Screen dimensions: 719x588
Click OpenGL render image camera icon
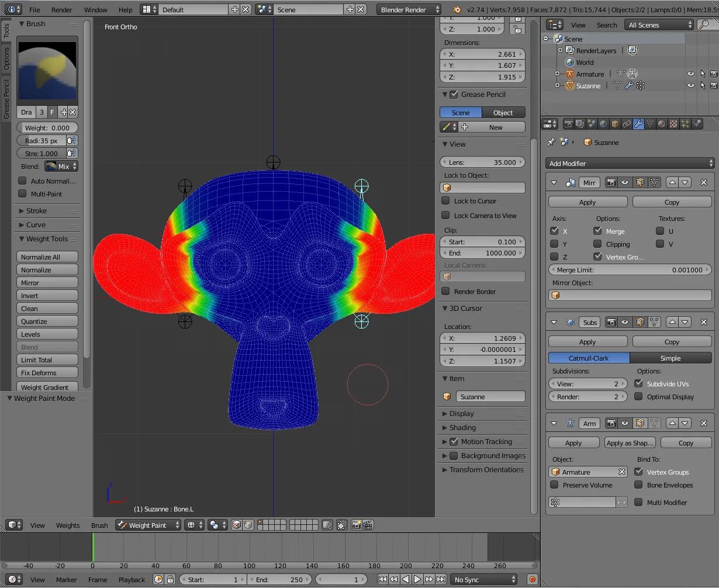pyautogui.click(x=355, y=525)
